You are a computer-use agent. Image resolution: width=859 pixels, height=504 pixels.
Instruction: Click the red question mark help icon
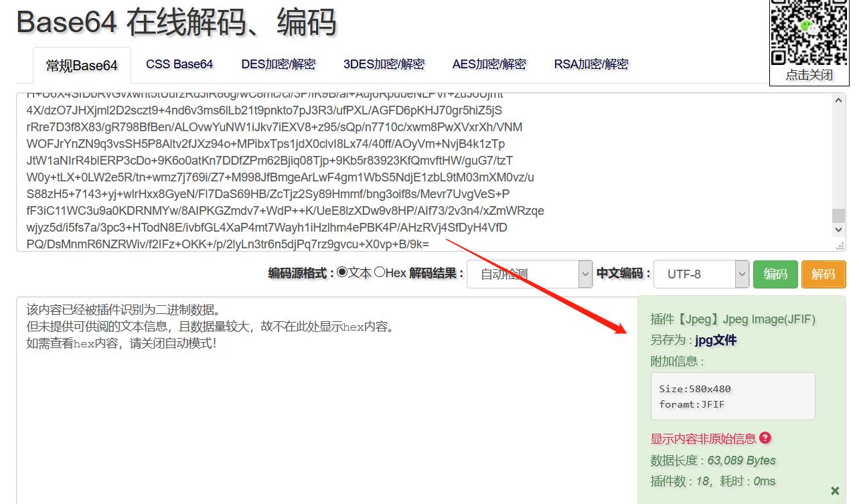pos(765,438)
